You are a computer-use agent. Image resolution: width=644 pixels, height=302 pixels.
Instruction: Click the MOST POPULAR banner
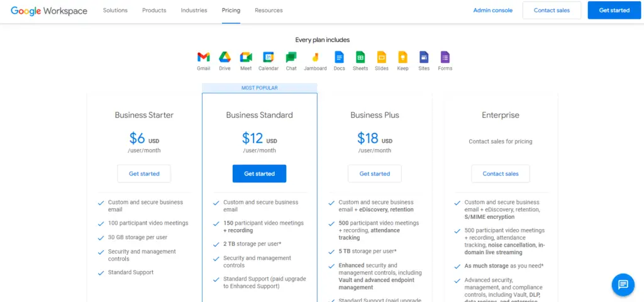(x=259, y=88)
